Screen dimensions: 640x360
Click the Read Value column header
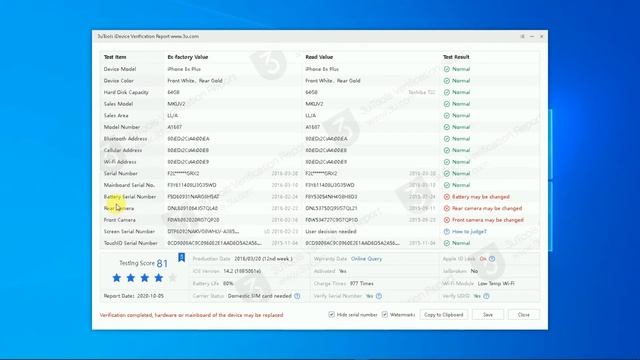click(x=319, y=57)
